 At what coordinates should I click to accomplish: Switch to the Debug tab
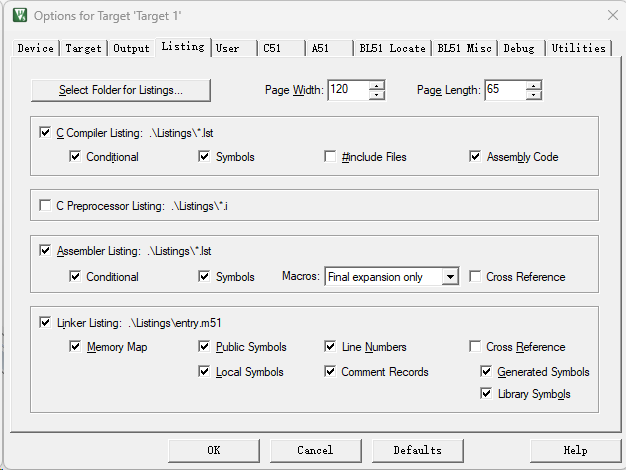(518, 48)
